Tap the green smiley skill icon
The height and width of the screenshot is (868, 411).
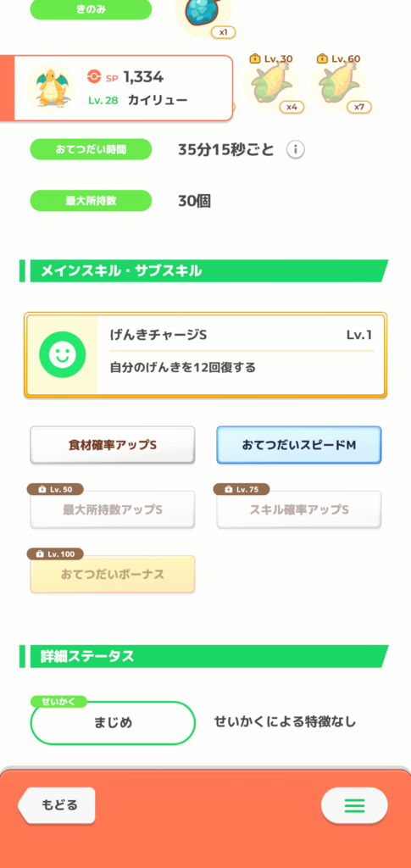click(x=63, y=355)
